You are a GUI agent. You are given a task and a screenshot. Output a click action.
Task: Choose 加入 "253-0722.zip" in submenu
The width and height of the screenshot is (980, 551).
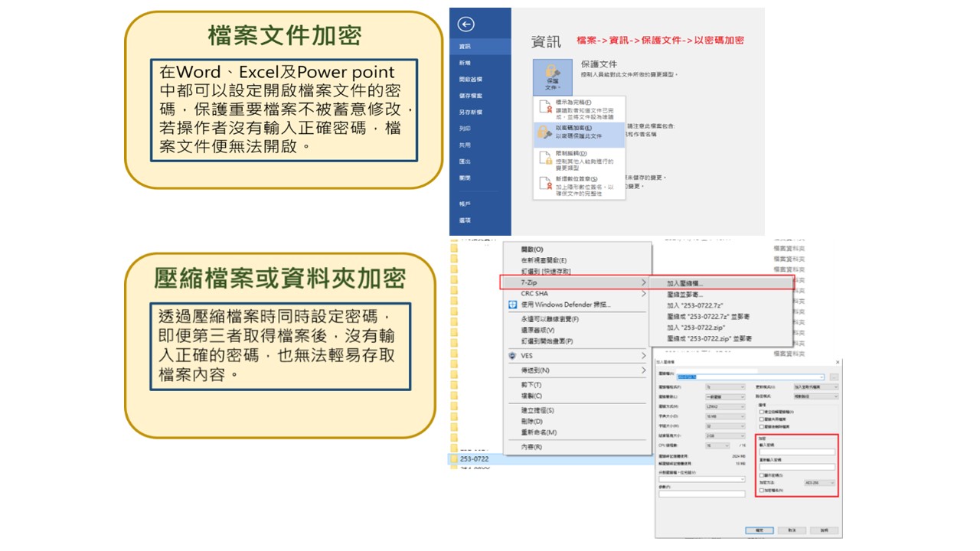720,327
